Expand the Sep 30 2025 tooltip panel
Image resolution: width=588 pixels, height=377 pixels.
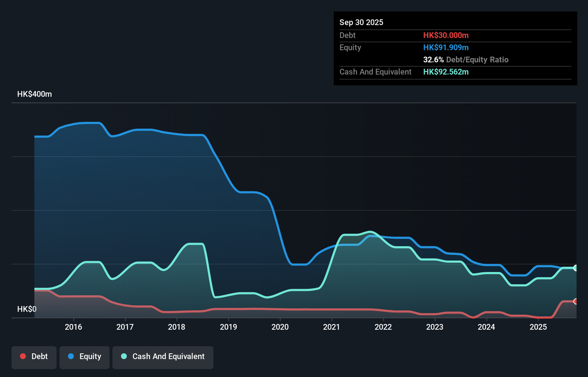361,22
